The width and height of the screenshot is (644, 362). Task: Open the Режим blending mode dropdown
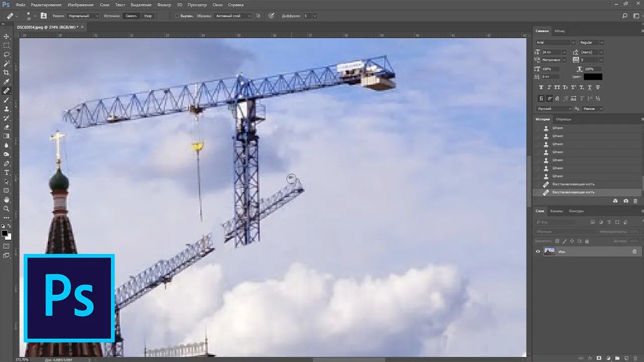[83, 16]
